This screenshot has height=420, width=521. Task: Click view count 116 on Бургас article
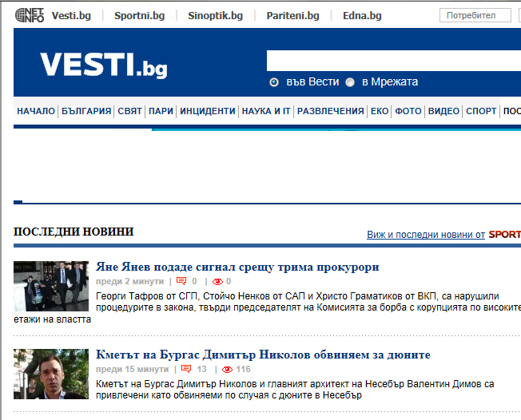coord(243,369)
